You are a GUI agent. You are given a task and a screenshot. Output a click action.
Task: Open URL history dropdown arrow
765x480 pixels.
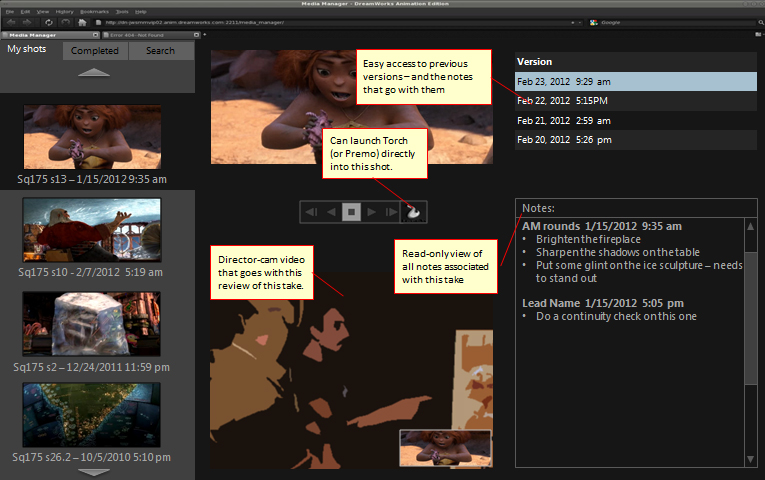pyautogui.click(x=580, y=22)
